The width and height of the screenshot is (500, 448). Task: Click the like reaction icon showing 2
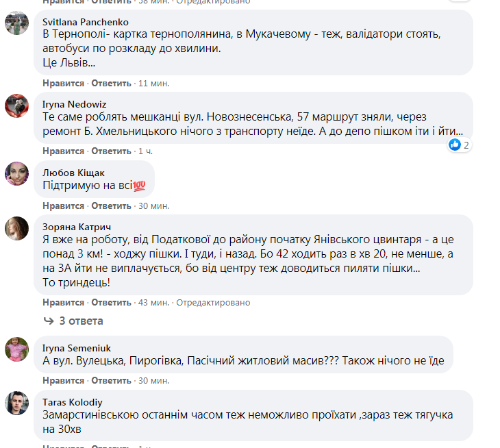pyautogui.click(x=455, y=145)
